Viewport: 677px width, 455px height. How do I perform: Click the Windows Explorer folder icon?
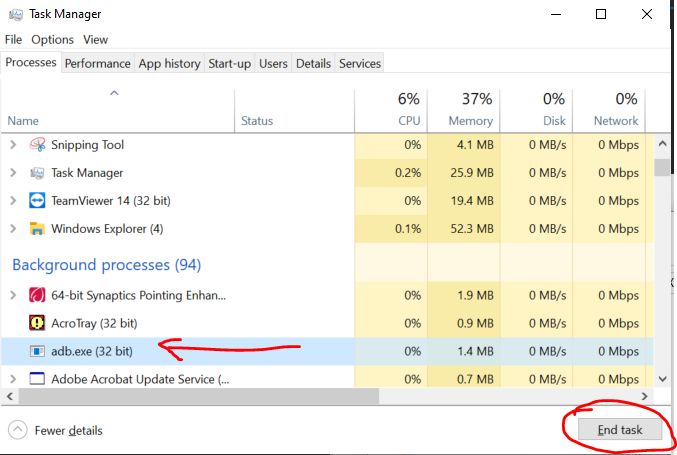[37, 228]
